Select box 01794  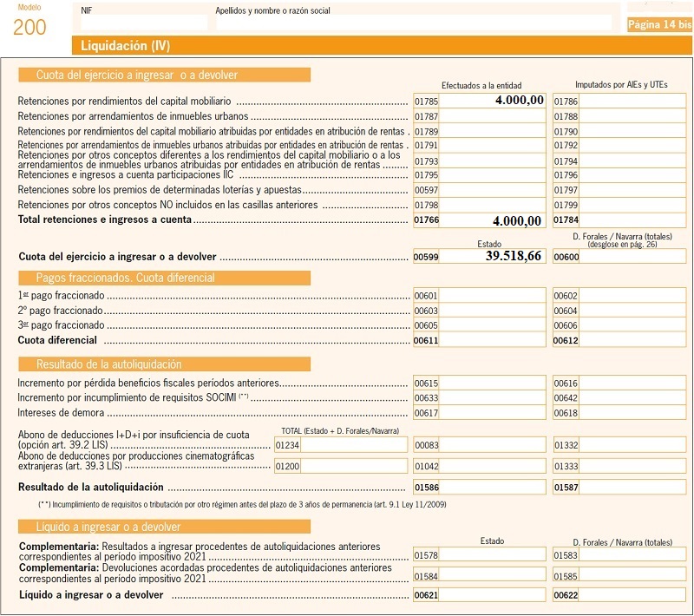pyautogui.click(x=632, y=161)
